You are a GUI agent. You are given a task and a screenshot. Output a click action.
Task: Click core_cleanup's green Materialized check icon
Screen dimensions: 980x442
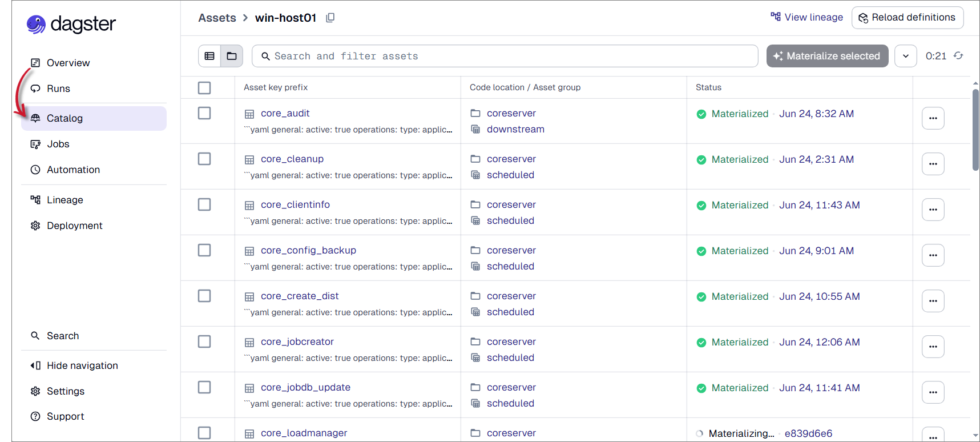[x=701, y=160]
